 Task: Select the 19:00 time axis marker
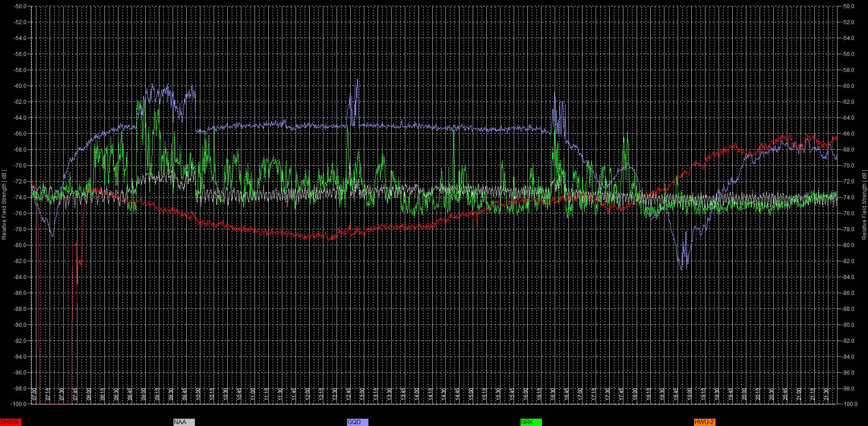point(689,395)
